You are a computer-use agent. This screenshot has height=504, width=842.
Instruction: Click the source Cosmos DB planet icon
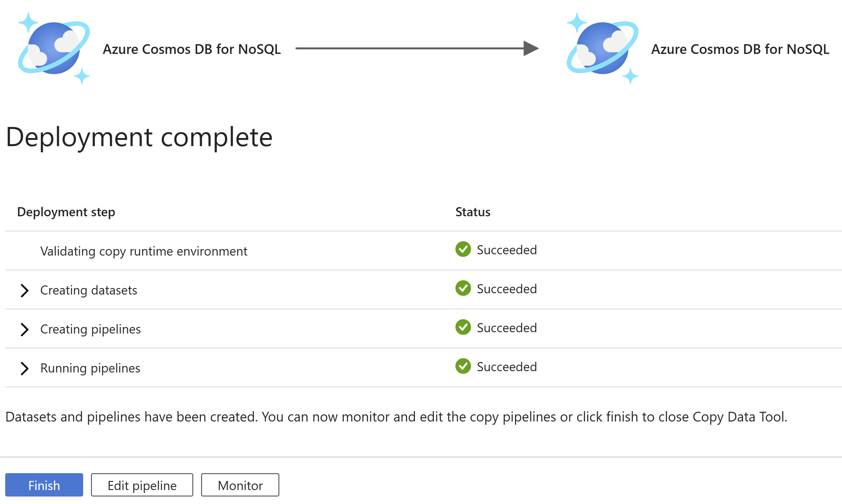click(x=54, y=48)
